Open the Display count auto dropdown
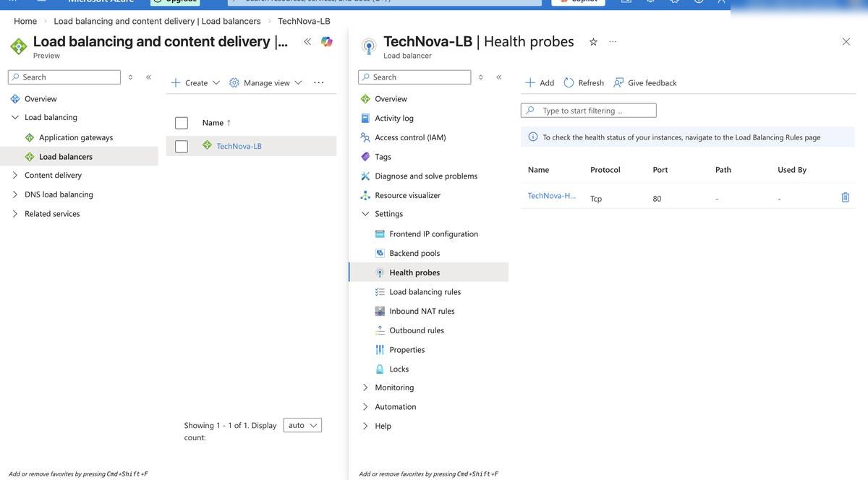The image size is (868, 480). click(302, 425)
